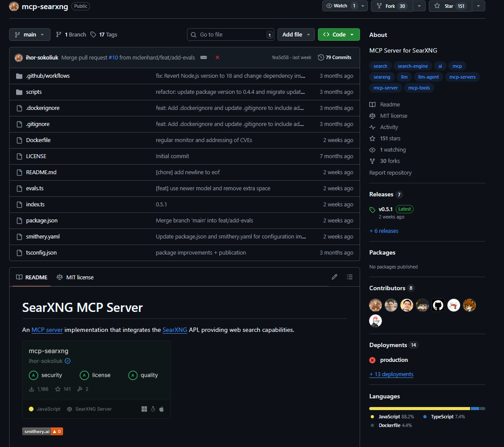Viewport: 504px width, 447px height.
Task: Toggle Watch on the repository
Action: coord(340,6)
